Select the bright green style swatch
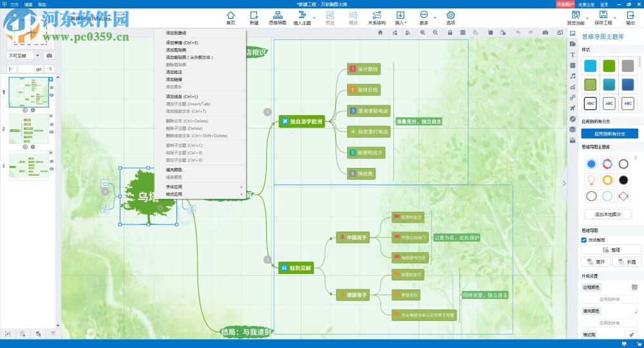Image resolution: width=644 pixels, height=348 pixels. pos(609,66)
